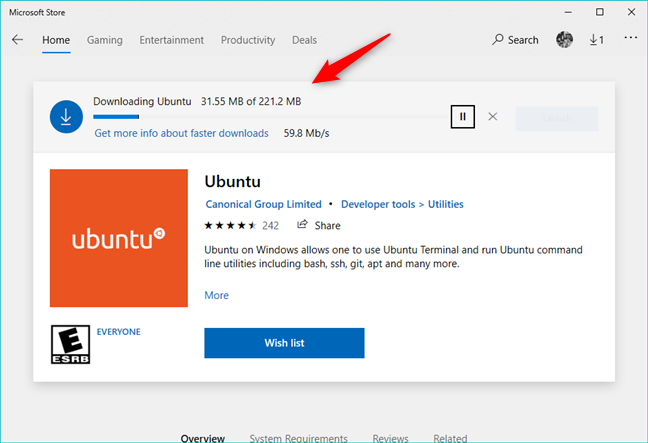Go back with the left arrow
The width and height of the screenshot is (648, 443).
[x=17, y=40]
